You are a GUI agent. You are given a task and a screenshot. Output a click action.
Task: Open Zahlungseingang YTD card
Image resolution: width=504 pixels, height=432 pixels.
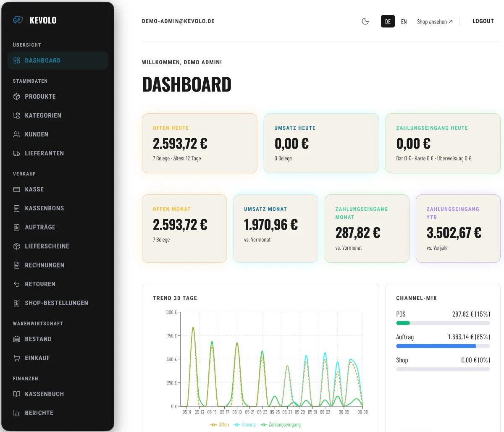click(458, 228)
